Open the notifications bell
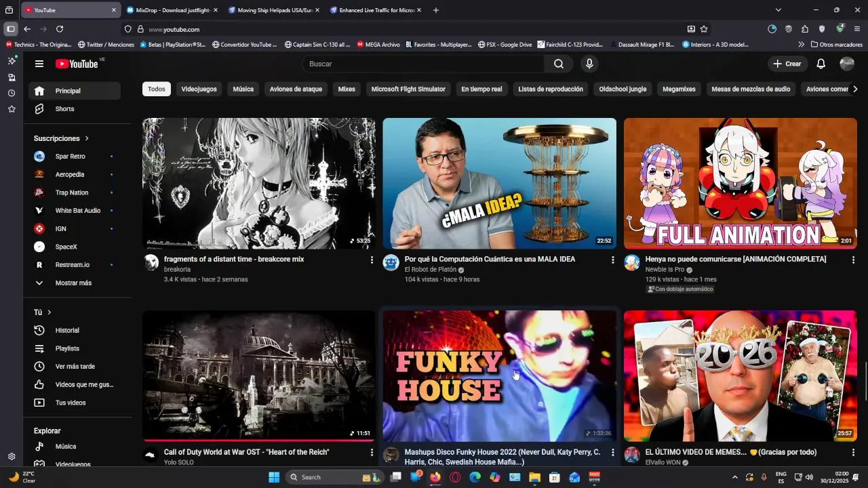 (821, 64)
